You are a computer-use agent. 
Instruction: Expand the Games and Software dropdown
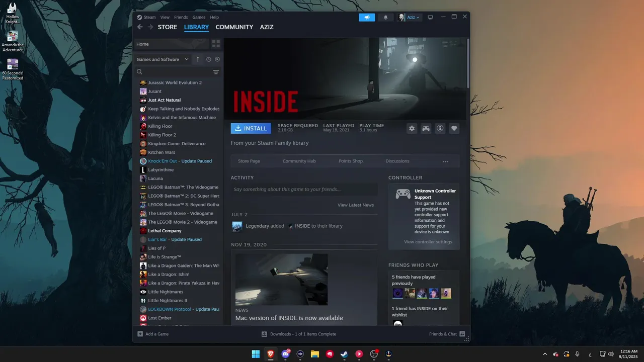[163, 59]
